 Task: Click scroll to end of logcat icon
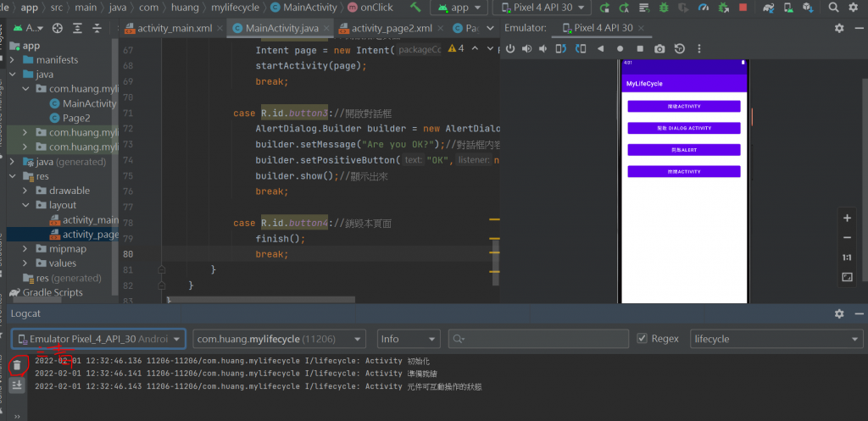tap(17, 385)
